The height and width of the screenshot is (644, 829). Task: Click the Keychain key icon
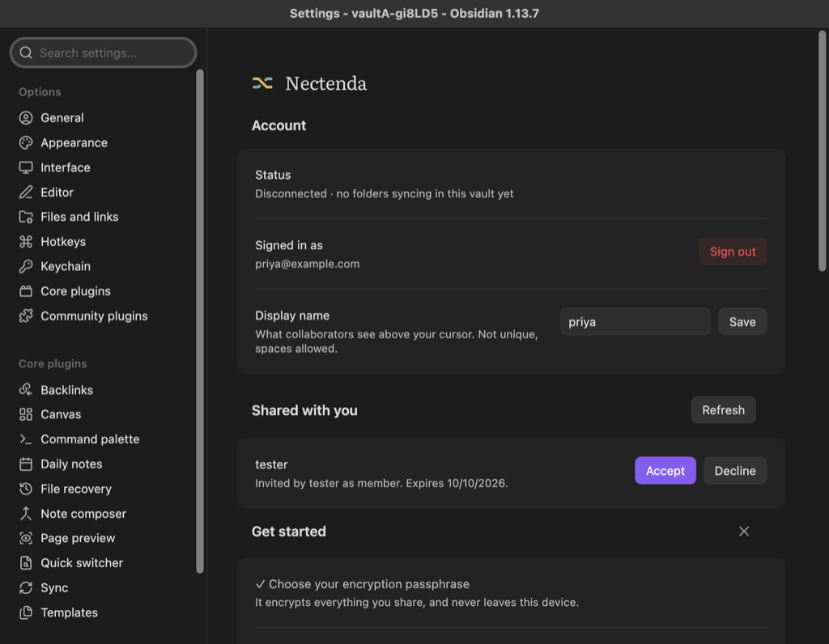26,266
